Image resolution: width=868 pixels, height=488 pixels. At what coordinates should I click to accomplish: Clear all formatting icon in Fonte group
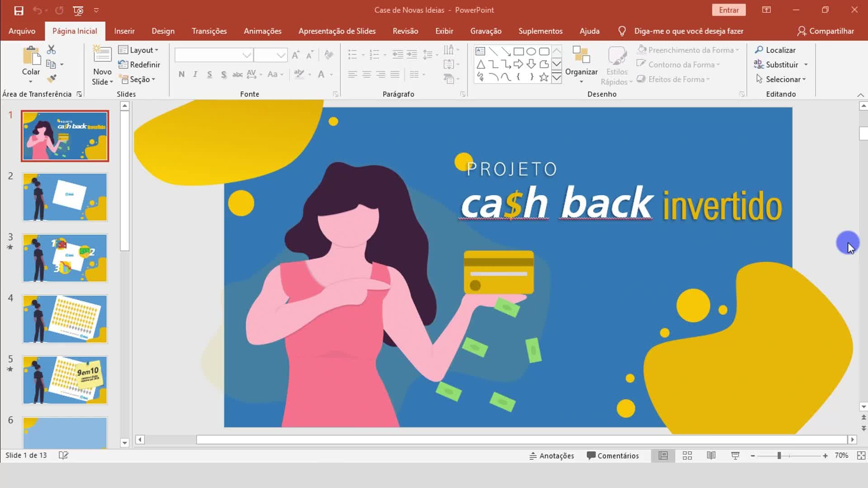329,55
